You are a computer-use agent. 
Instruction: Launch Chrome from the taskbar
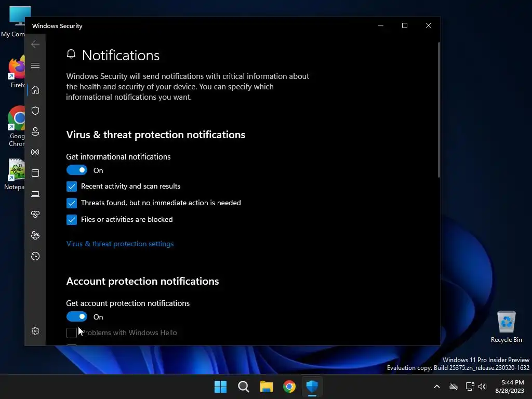tap(289, 387)
